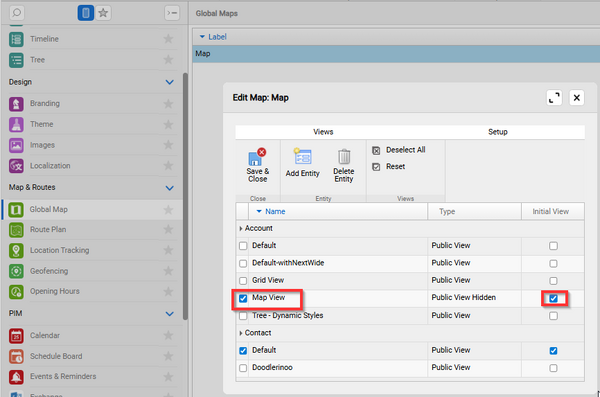Open the Localization icon
This screenshot has width=600, height=397.
click(x=16, y=166)
